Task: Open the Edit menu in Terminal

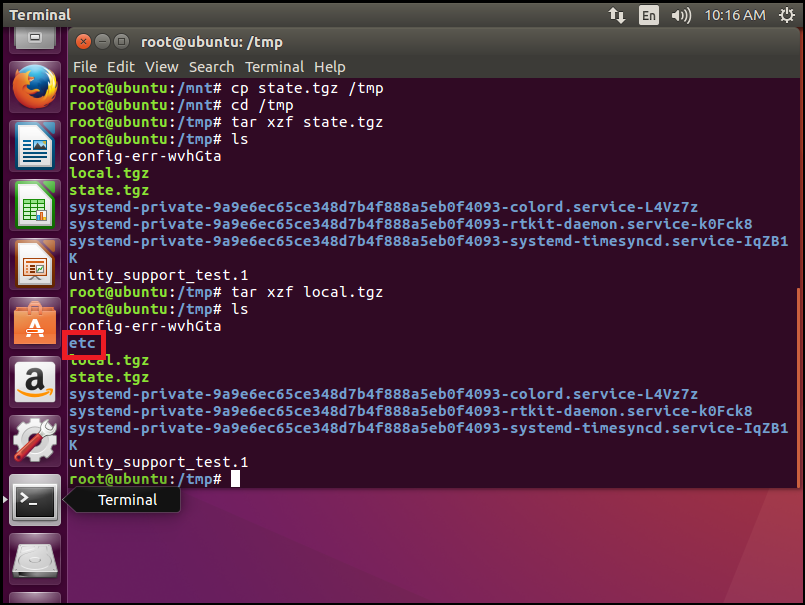Action: 121,67
